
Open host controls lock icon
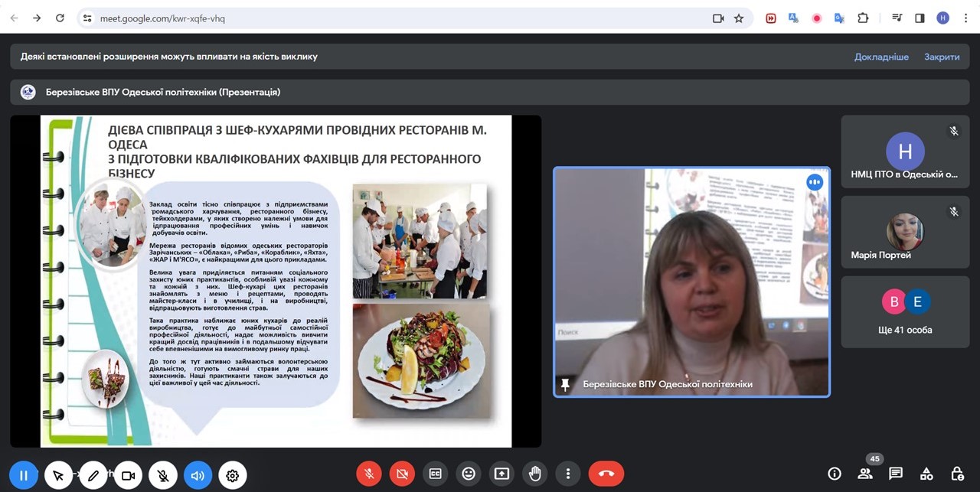tap(957, 474)
